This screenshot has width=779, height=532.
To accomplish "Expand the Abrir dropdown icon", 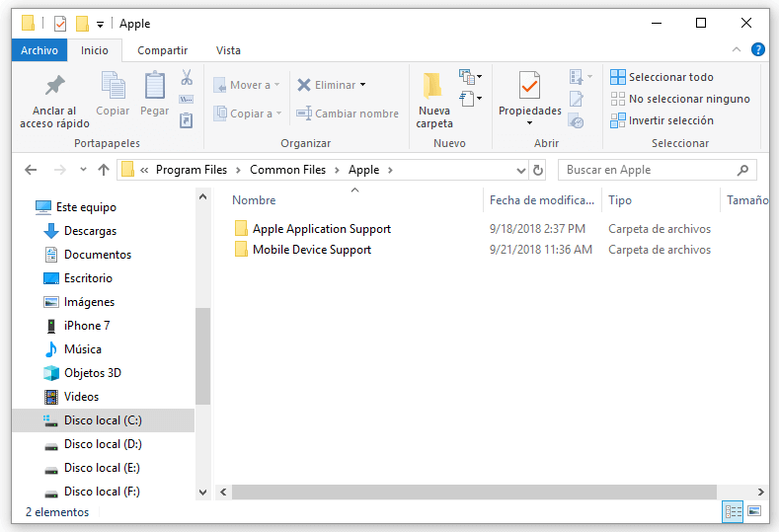I will pyautogui.click(x=581, y=77).
